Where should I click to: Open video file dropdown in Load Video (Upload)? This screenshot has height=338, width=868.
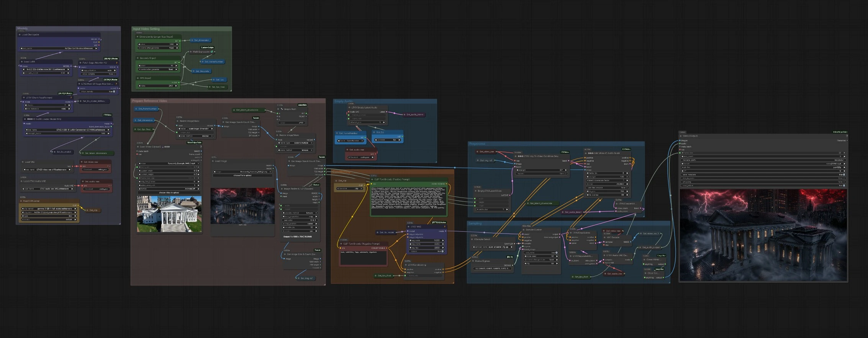[x=169, y=163]
